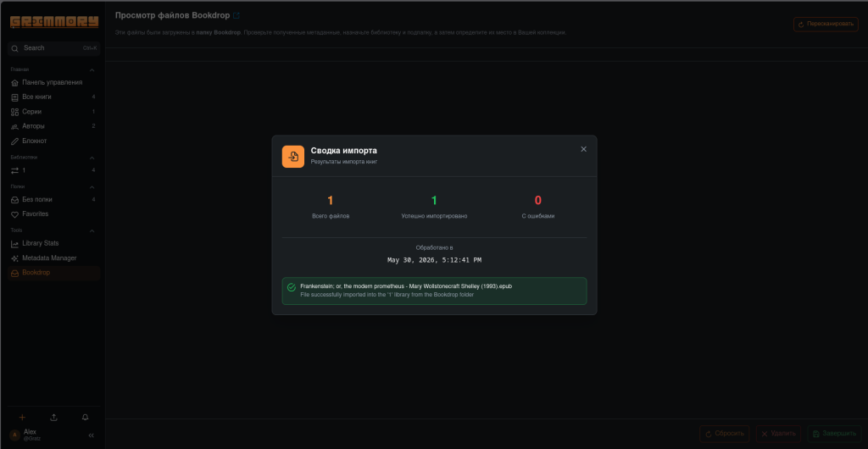Collapse the sidebar with the double-chevron icon

[92, 435]
